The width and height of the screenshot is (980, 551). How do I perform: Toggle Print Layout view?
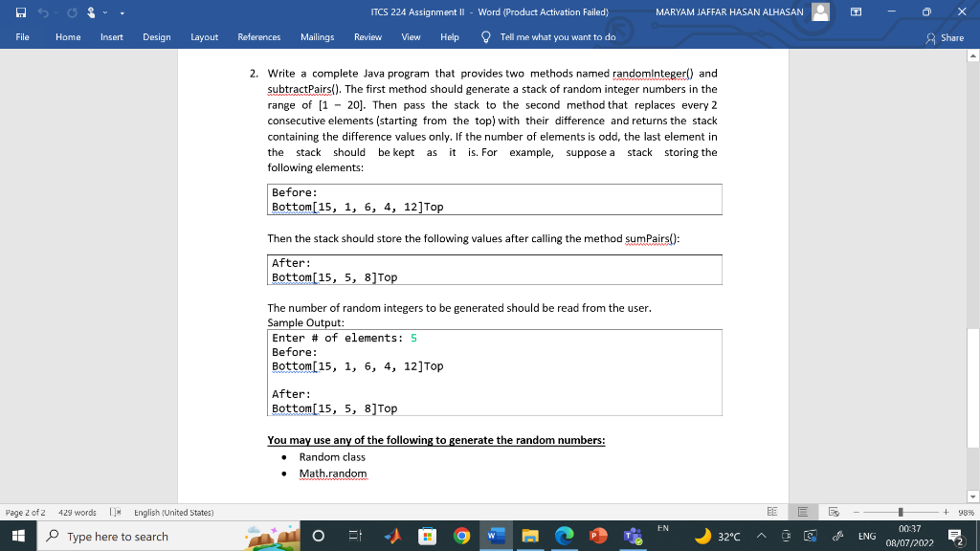[803, 511]
